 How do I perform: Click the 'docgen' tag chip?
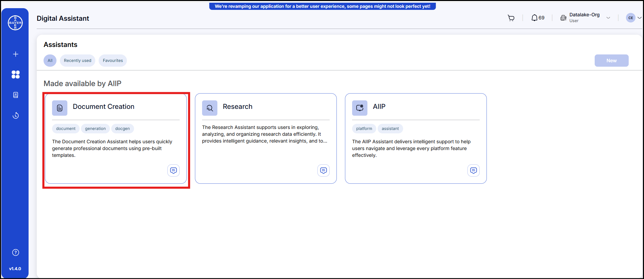pos(122,129)
